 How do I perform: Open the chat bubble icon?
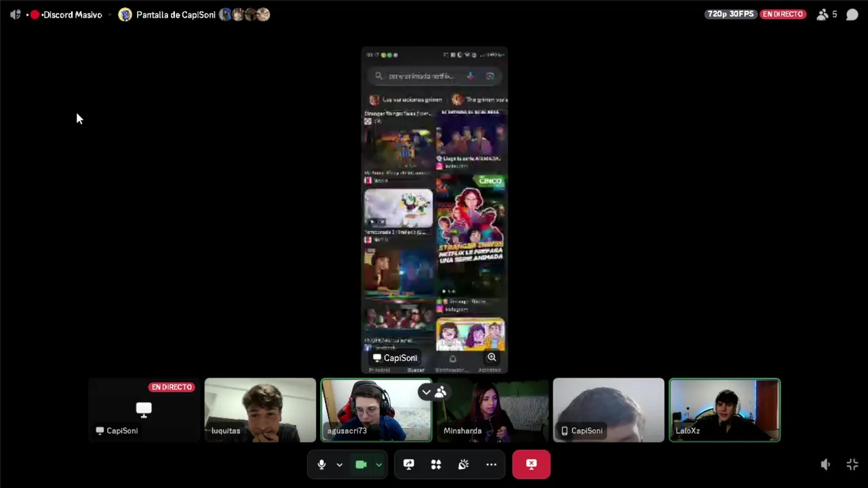[x=852, y=14]
